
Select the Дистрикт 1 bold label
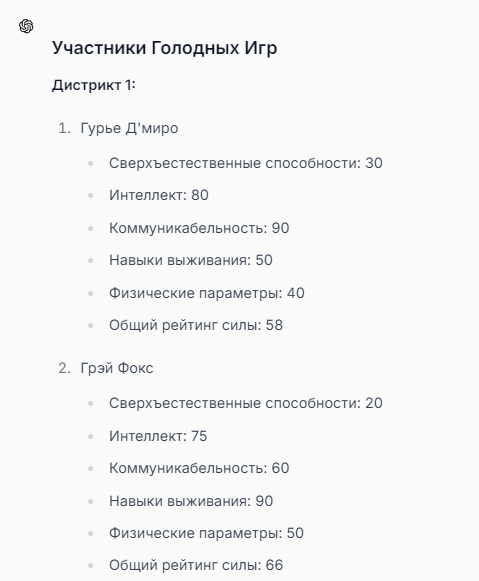click(x=94, y=85)
